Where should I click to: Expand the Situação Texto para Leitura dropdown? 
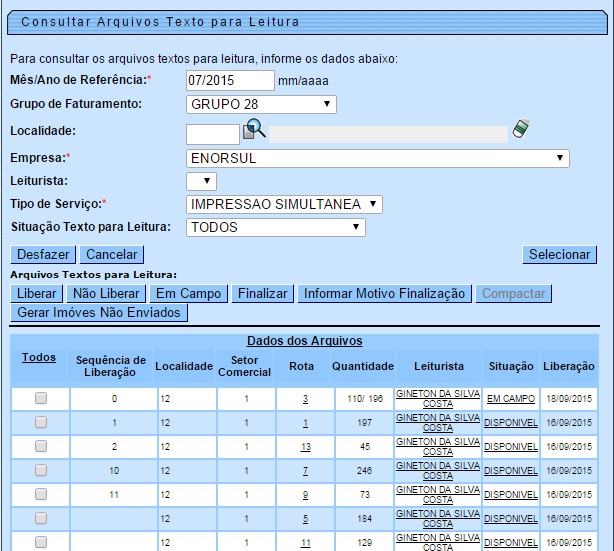pyautogui.click(x=275, y=227)
